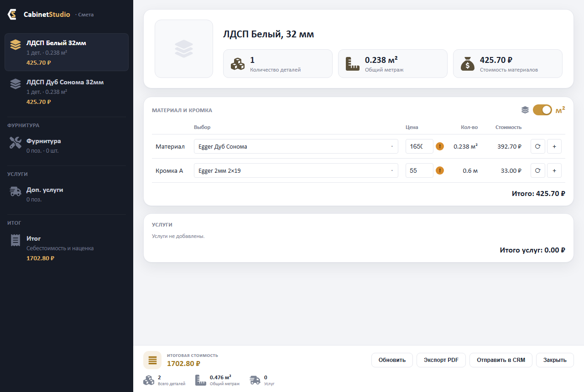The width and height of the screenshot is (584, 392).
Task: Reset the Материал row with refresh icon
Action: click(538, 146)
